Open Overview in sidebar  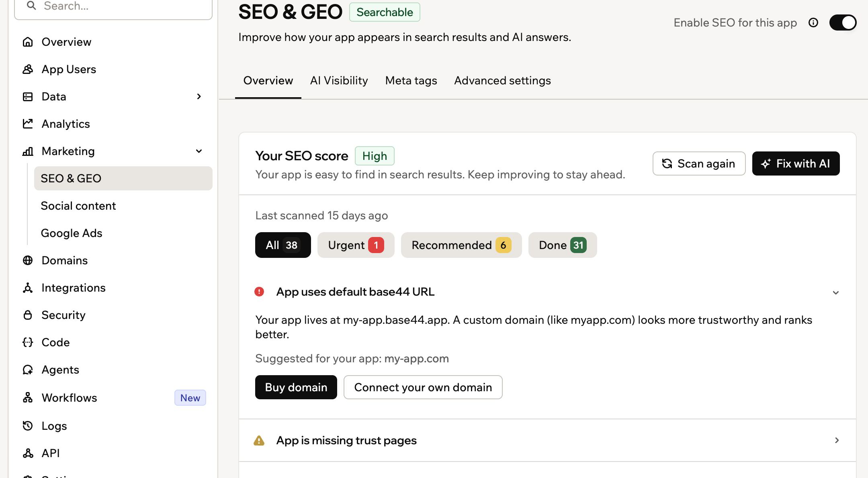pyautogui.click(x=113, y=42)
